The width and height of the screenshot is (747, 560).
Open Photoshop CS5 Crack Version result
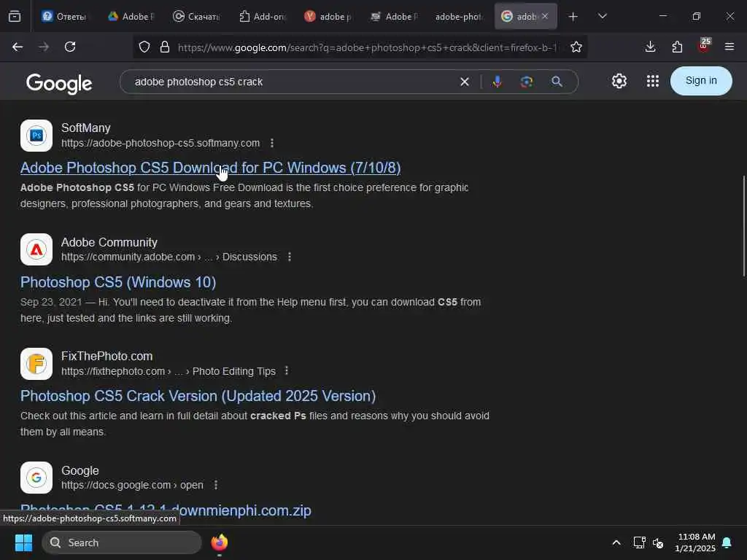click(x=198, y=396)
